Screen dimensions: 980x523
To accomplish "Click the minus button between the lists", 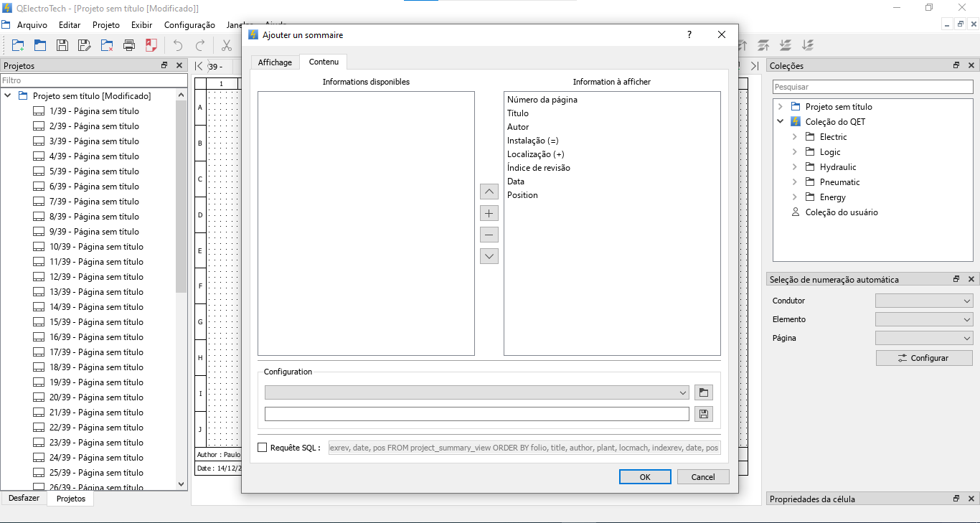I will pyautogui.click(x=489, y=235).
